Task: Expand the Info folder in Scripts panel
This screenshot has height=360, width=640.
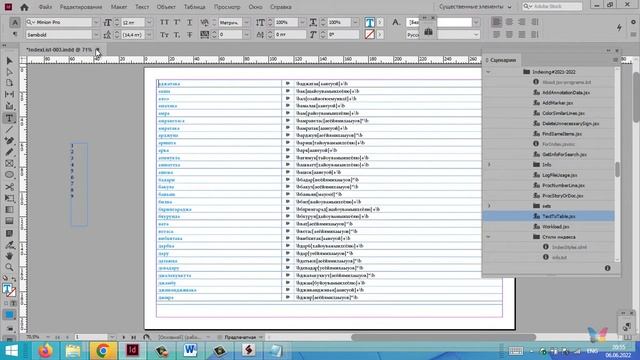Action: (x=489, y=164)
